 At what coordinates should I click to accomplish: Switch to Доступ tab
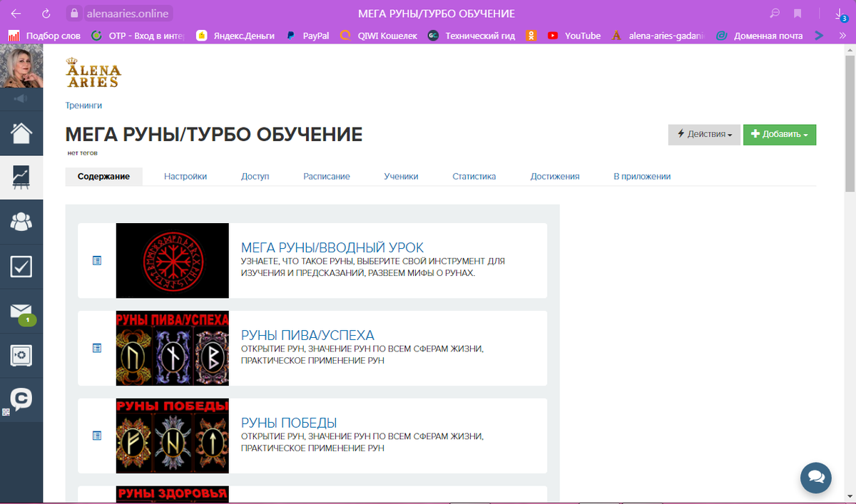pos(255,176)
